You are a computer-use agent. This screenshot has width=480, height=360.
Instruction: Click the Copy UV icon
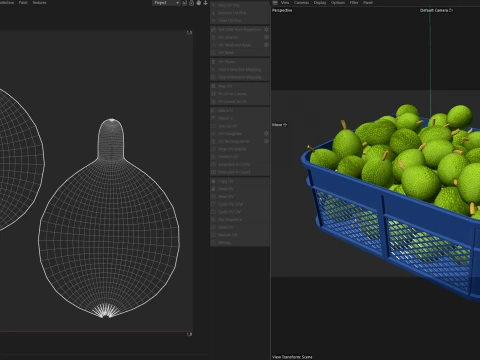tap(214, 181)
